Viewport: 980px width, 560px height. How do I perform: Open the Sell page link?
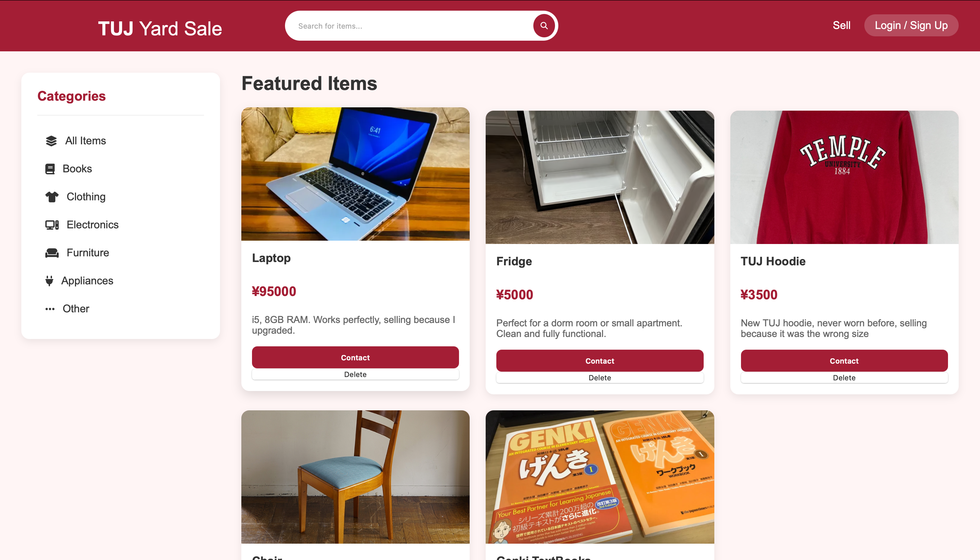tap(841, 25)
